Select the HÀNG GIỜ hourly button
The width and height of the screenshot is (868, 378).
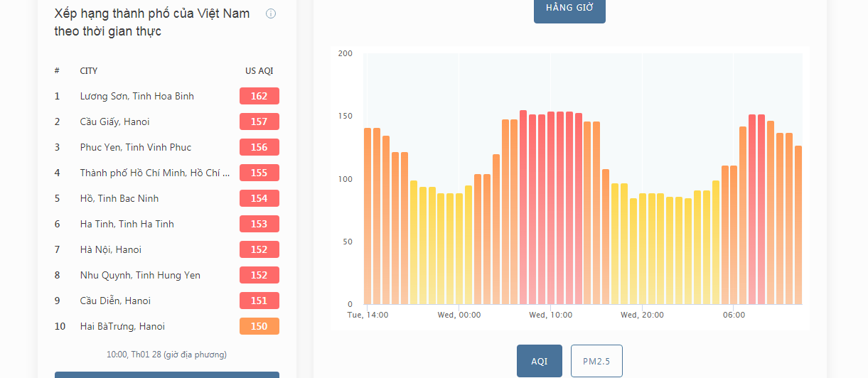coord(569,9)
